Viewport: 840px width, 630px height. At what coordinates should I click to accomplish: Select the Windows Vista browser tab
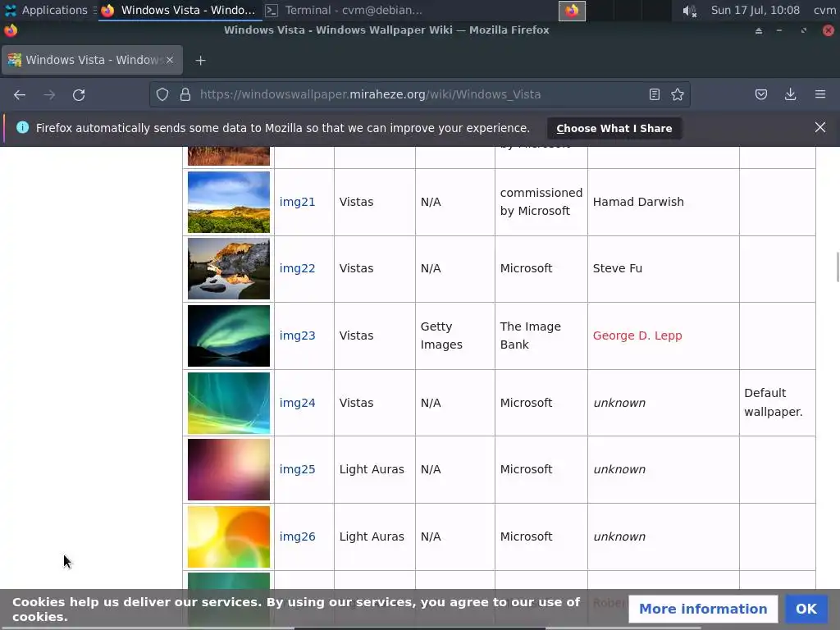click(x=92, y=60)
